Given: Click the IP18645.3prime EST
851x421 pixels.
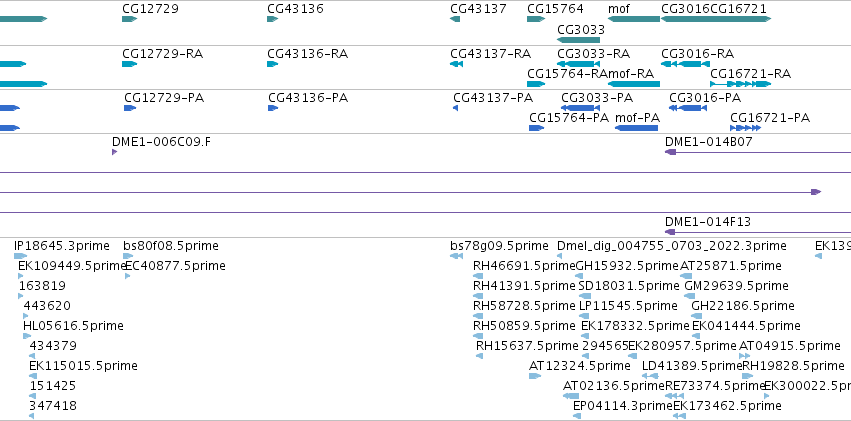Looking at the screenshot, I should 20,256.
